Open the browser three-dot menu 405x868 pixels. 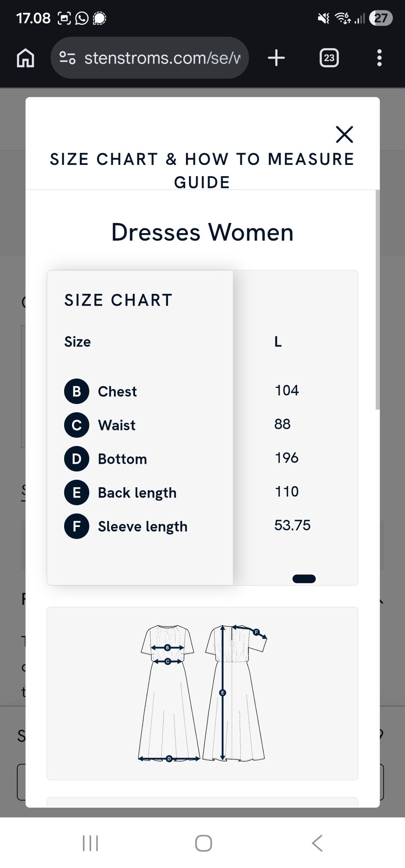click(379, 58)
